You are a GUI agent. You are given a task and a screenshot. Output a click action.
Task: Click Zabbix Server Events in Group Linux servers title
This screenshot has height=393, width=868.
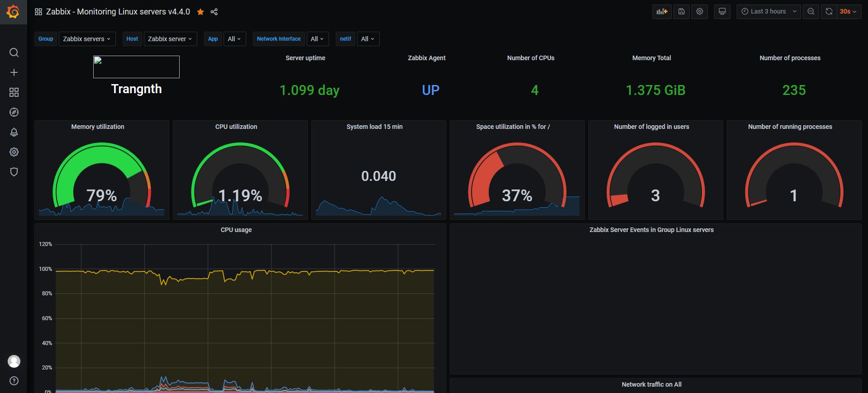652,230
